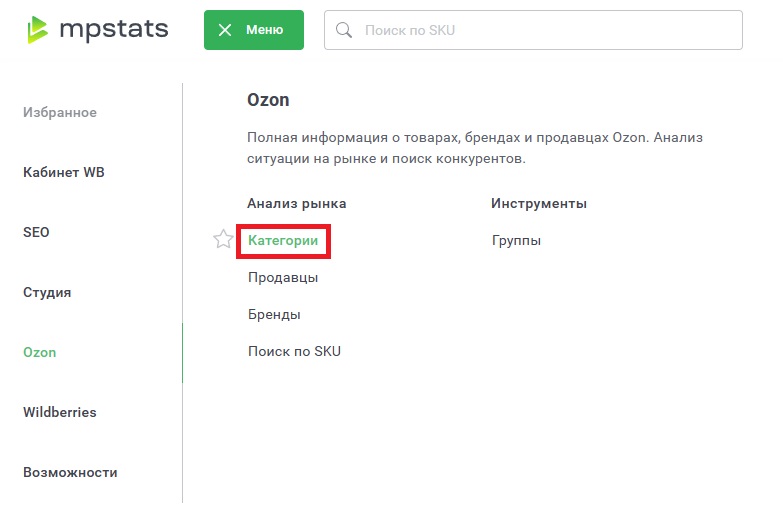Select the Ozon sidebar item

tap(40, 353)
